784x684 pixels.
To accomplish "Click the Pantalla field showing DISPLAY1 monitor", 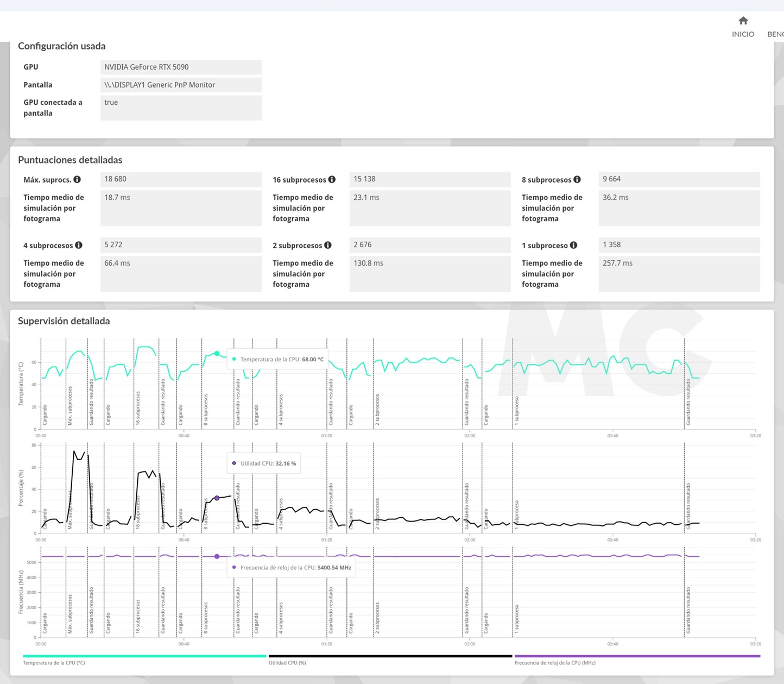I will click(180, 85).
